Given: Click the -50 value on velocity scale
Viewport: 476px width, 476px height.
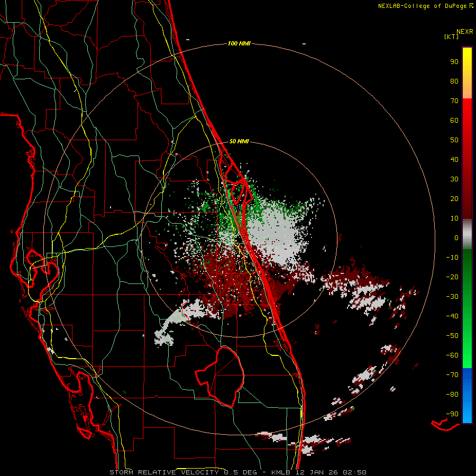Looking at the screenshot, I should pyautogui.click(x=452, y=336).
